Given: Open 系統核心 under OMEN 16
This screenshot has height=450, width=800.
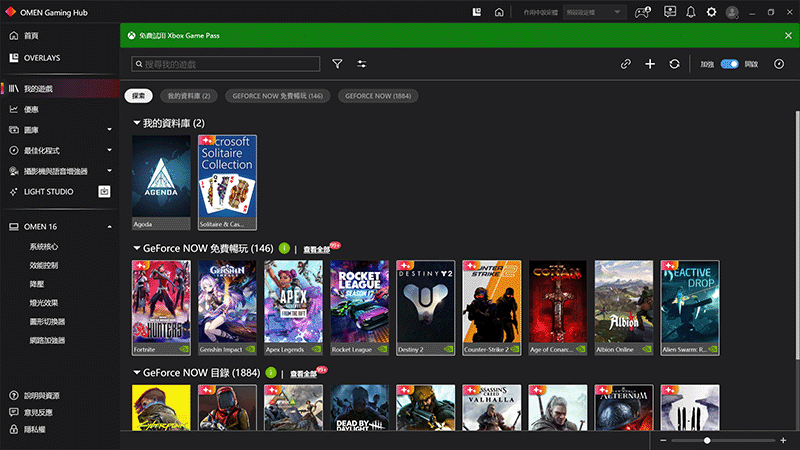Looking at the screenshot, I should tap(44, 247).
